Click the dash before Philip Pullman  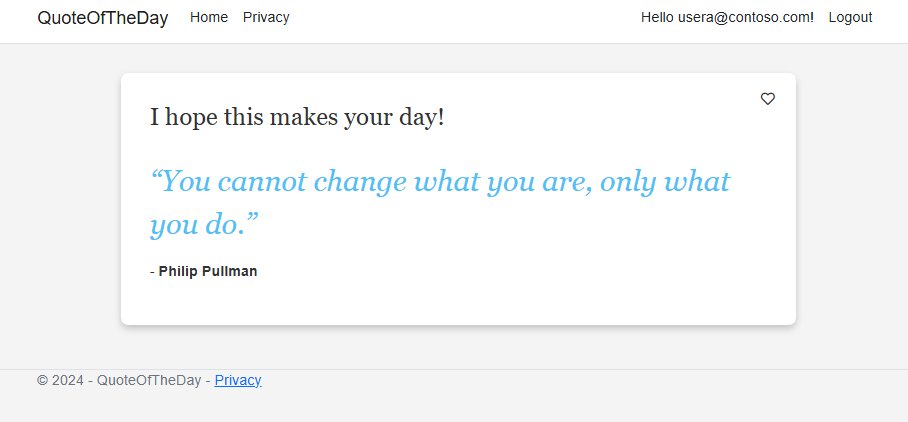(152, 271)
